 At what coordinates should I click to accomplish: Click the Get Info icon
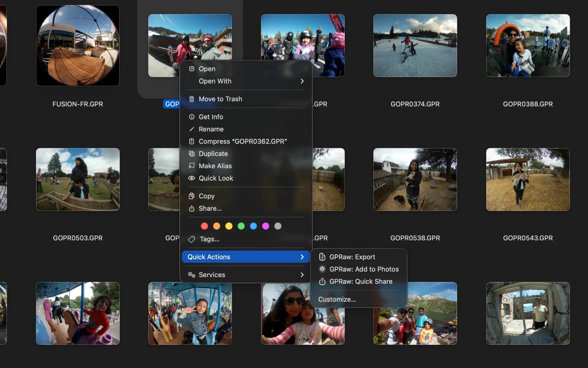pyautogui.click(x=191, y=117)
